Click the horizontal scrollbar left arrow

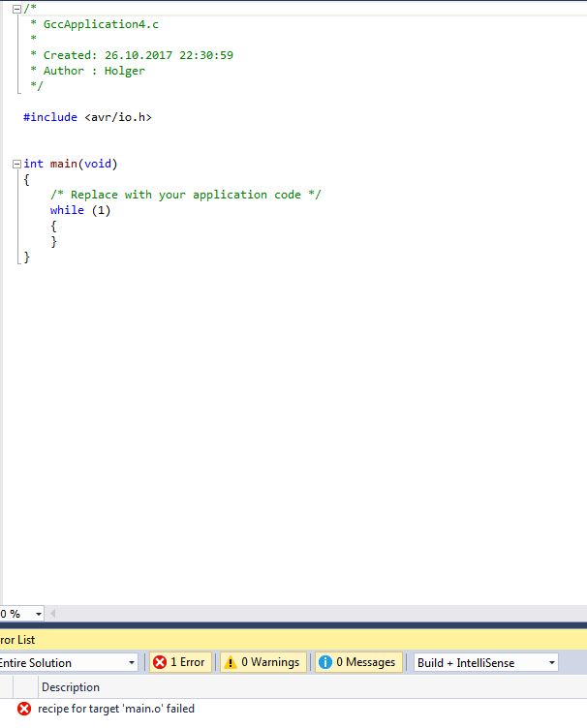click(x=53, y=614)
